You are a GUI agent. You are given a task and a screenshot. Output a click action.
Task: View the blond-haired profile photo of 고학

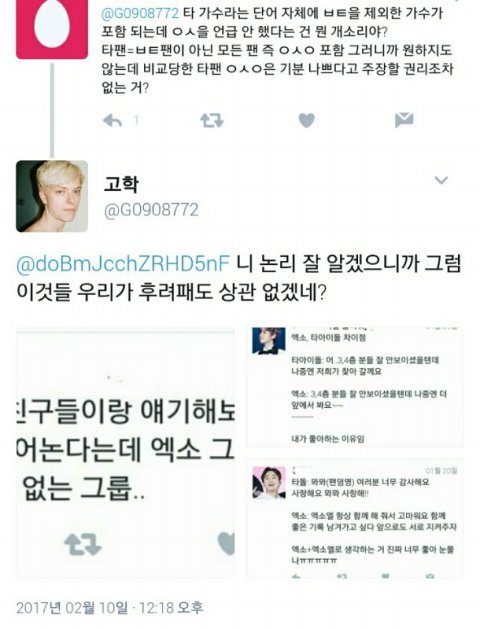52,196
